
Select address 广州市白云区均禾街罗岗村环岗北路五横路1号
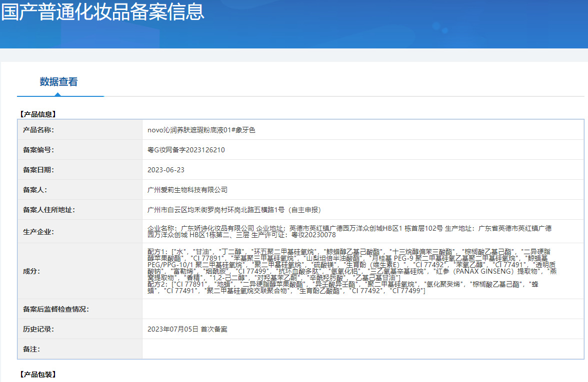pos(216,210)
